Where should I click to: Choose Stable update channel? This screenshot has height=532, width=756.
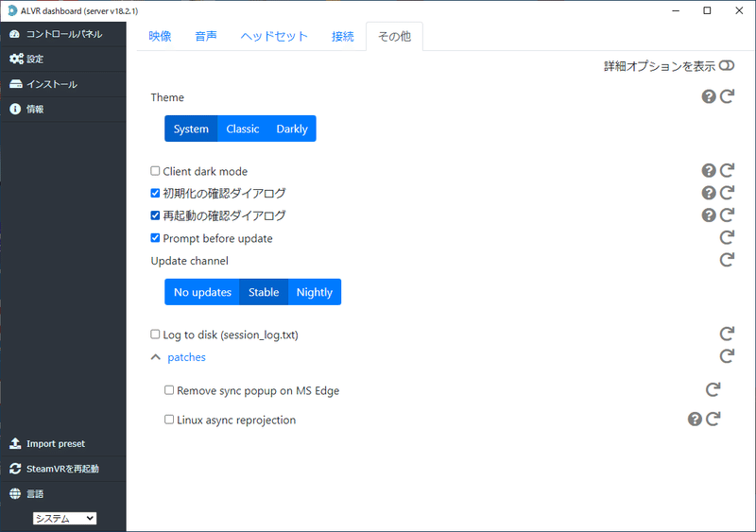click(x=264, y=292)
